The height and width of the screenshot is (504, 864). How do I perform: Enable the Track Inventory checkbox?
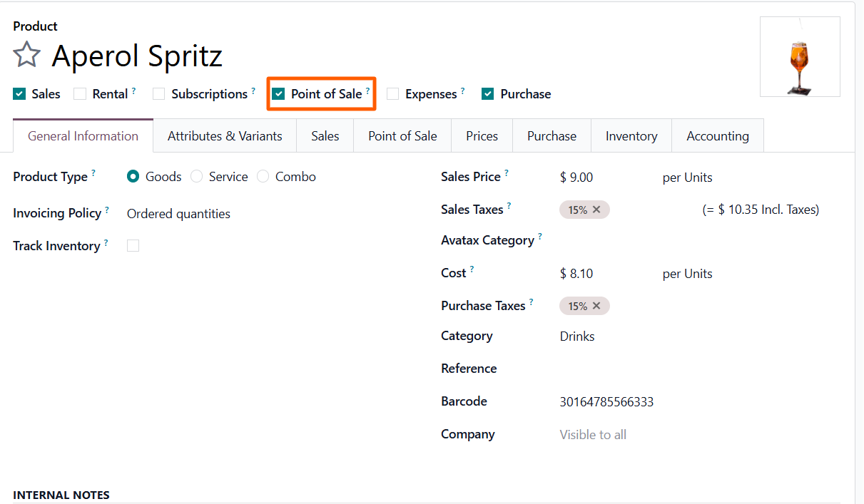[x=133, y=246]
